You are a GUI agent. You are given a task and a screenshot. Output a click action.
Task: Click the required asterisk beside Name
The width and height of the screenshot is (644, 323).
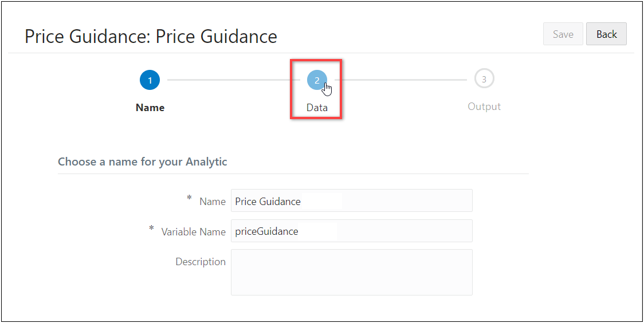click(x=190, y=199)
